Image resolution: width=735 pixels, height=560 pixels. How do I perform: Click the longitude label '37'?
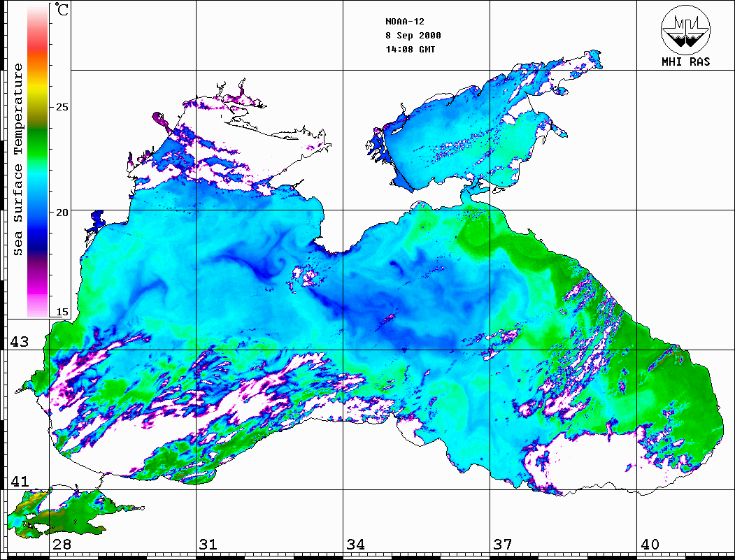point(503,544)
